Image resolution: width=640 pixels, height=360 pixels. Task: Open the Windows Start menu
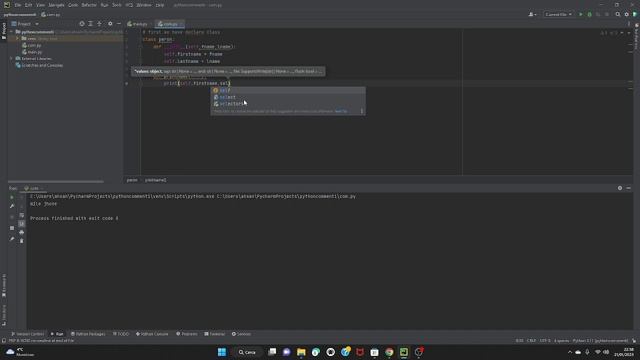[222, 352]
